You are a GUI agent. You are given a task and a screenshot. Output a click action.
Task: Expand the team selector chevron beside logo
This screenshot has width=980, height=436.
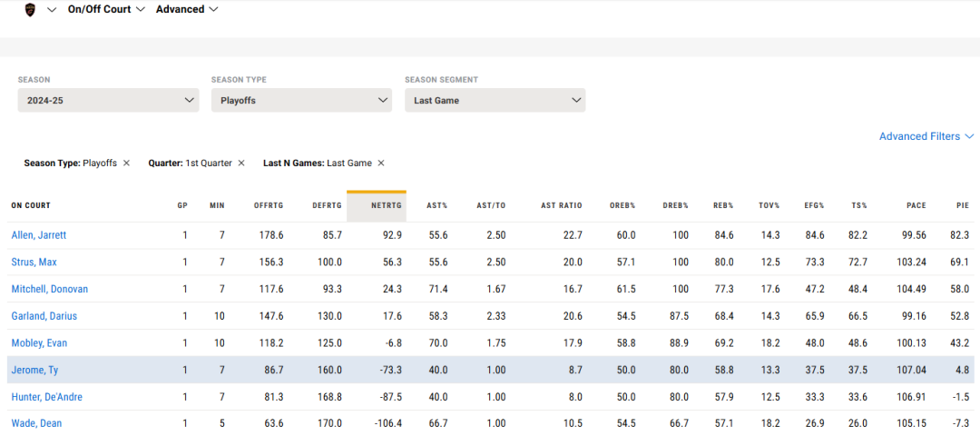(52, 9)
